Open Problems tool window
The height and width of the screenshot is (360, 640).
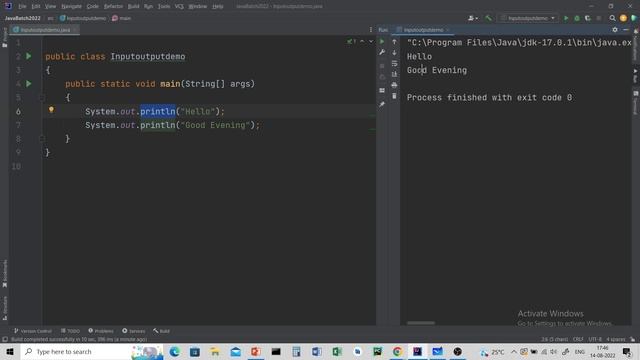pos(101,331)
